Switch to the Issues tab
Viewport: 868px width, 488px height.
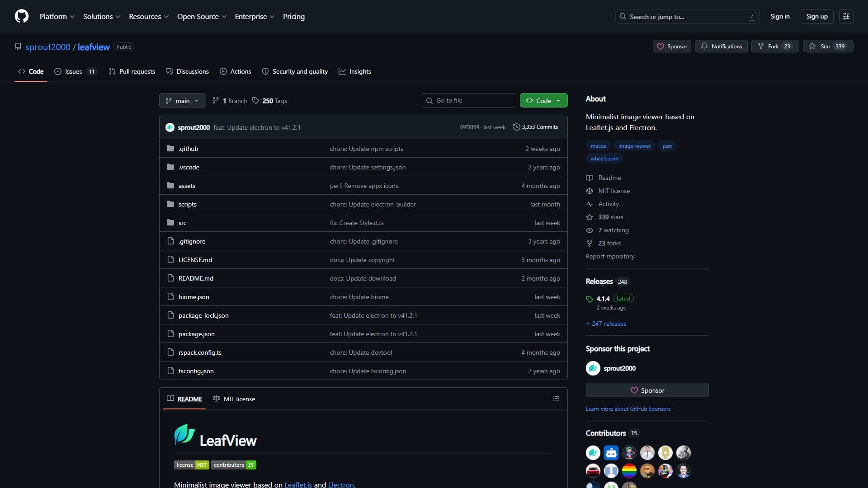coord(75,71)
